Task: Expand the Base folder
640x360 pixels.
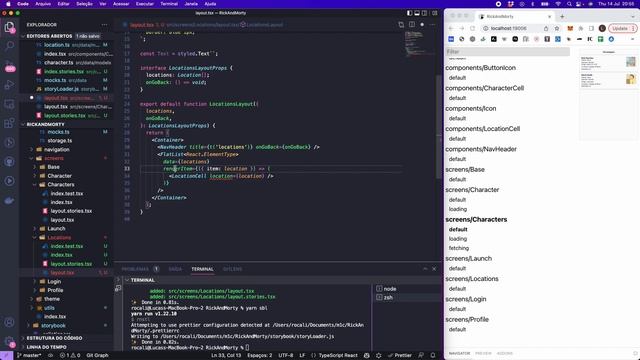Action: (53, 167)
